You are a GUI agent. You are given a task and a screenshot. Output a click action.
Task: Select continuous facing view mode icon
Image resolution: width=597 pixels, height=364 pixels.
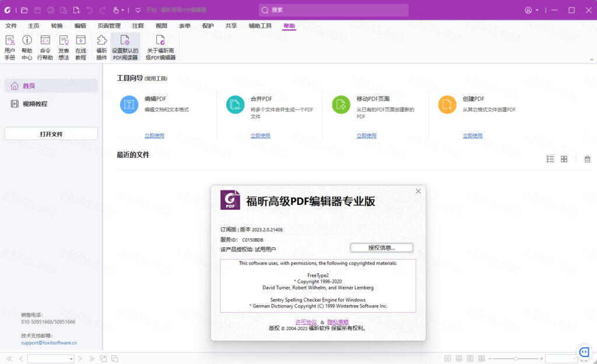coord(482,358)
